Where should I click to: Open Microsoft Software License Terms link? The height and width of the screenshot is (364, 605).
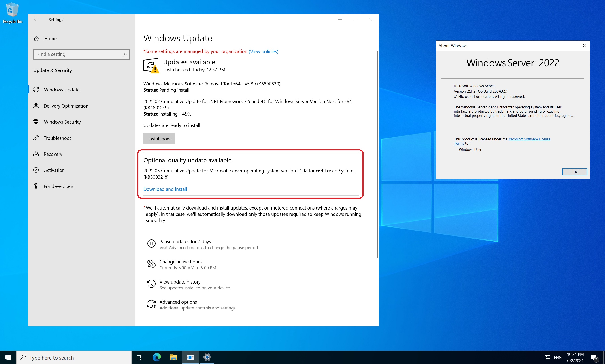[529, 139]
